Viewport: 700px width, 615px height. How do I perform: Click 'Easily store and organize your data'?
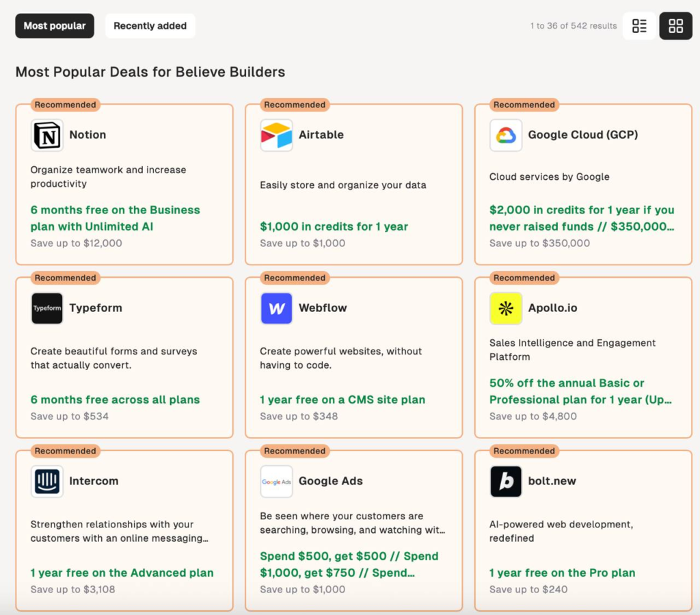(x=343, y=185)
